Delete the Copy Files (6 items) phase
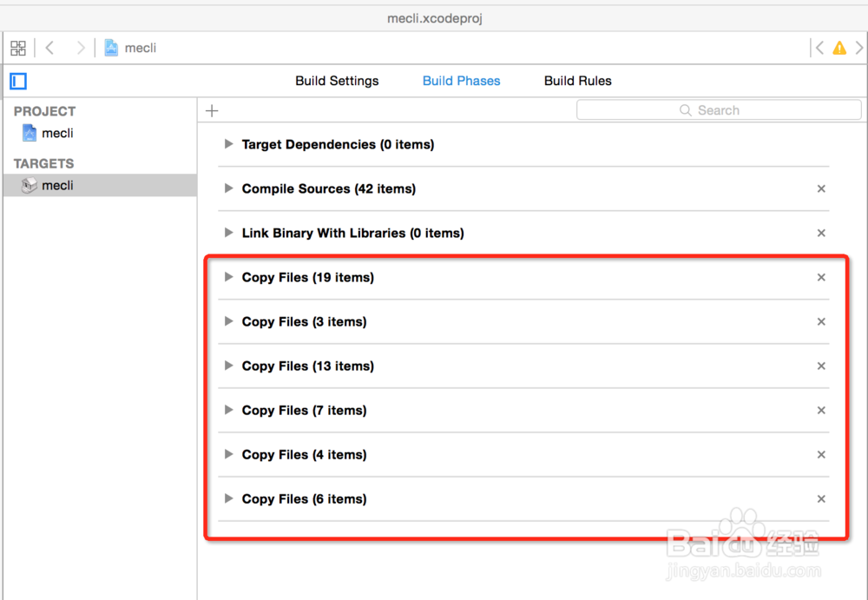868x600 pixels. [x=821, y=498]
